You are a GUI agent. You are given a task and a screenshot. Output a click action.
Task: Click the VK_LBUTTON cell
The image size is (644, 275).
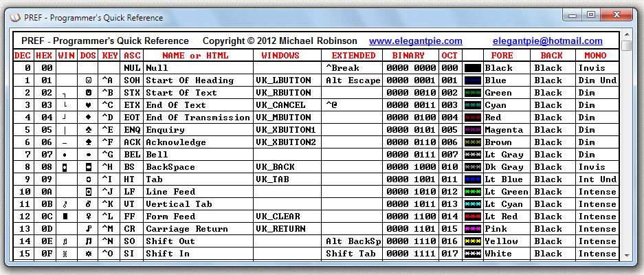pyautogui.click(x=287, y=80)
